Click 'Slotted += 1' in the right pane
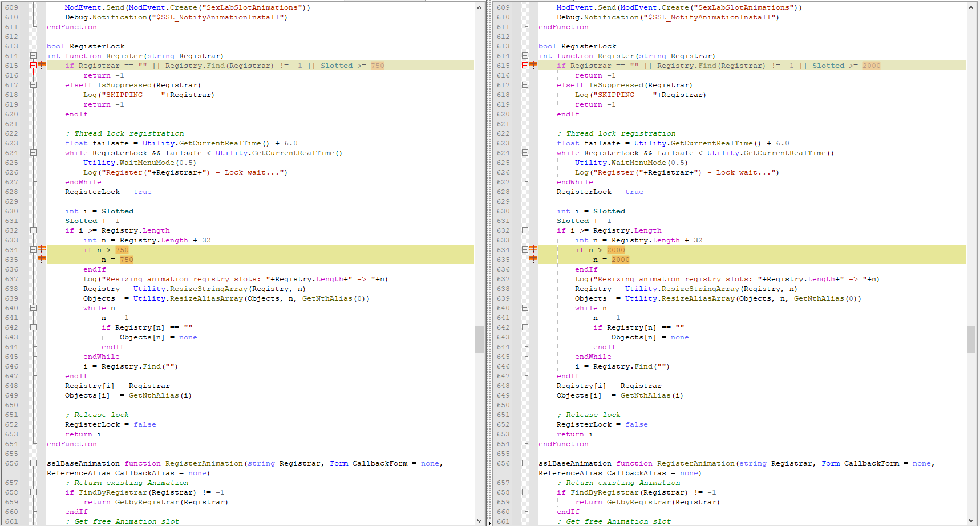 584,221
